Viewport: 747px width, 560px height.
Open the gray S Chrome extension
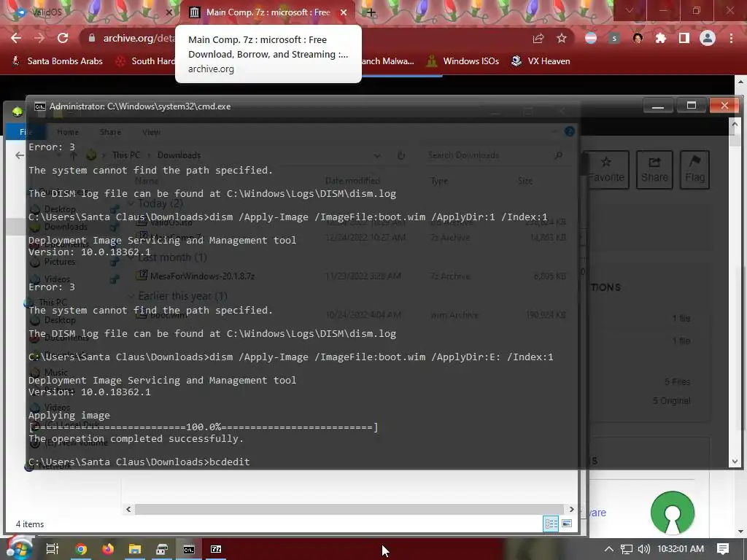pos(614,39)
